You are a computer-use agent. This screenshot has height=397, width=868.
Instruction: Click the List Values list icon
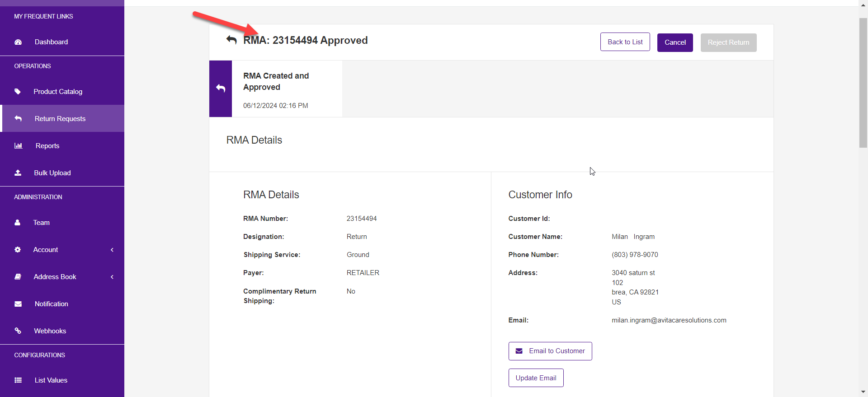(x=18, y=380)
